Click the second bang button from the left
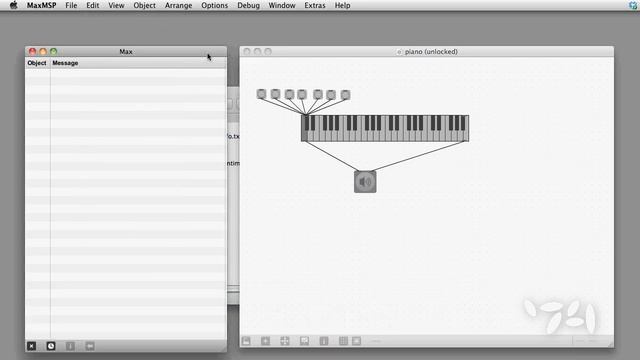 (x=276, y=94)
